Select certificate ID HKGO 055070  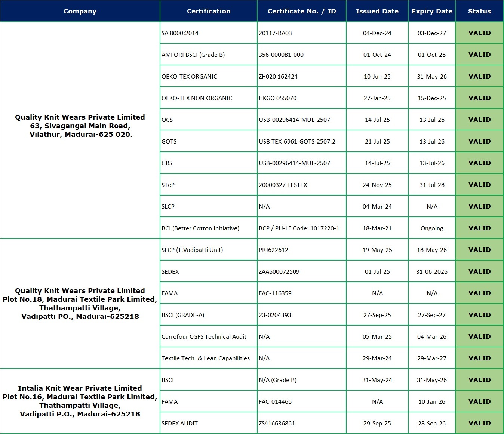coord(277,98)
